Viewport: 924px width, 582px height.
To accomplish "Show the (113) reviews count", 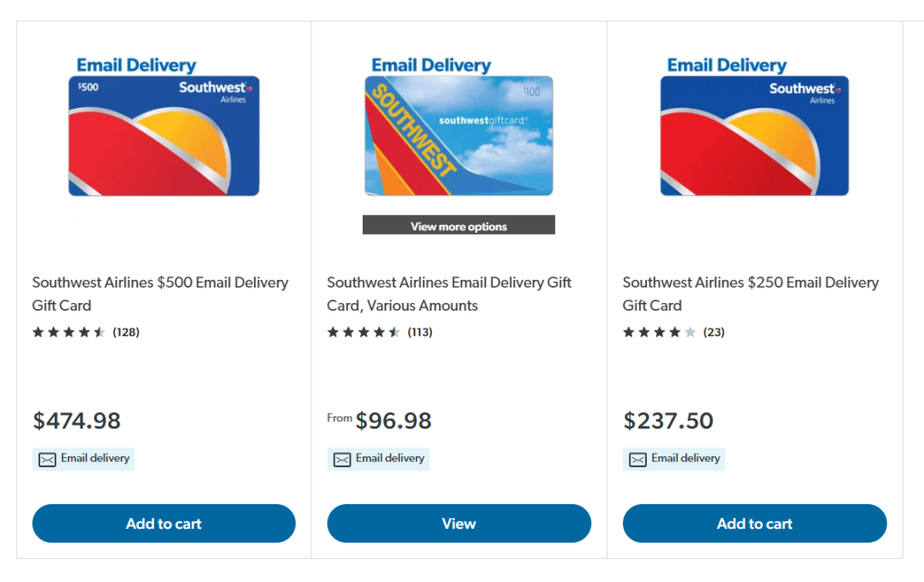I will [x=420, y=332].
